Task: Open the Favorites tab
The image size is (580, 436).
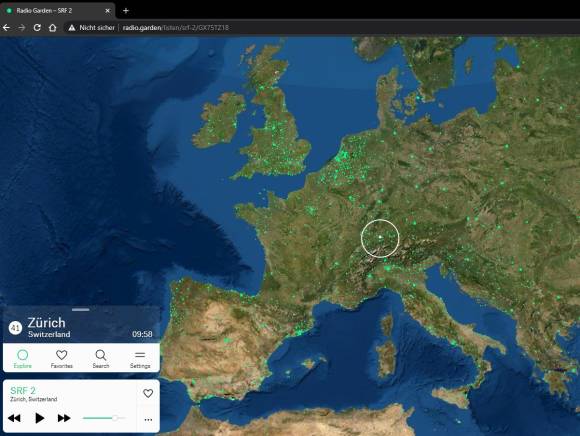Action: 61,358
